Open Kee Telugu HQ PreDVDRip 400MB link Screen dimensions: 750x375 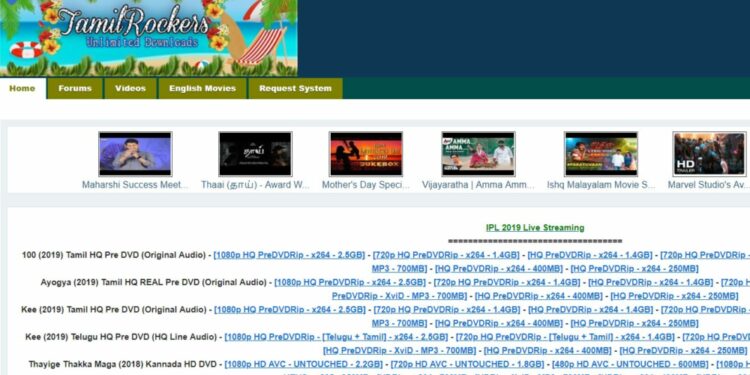click(x=547, y=351)
